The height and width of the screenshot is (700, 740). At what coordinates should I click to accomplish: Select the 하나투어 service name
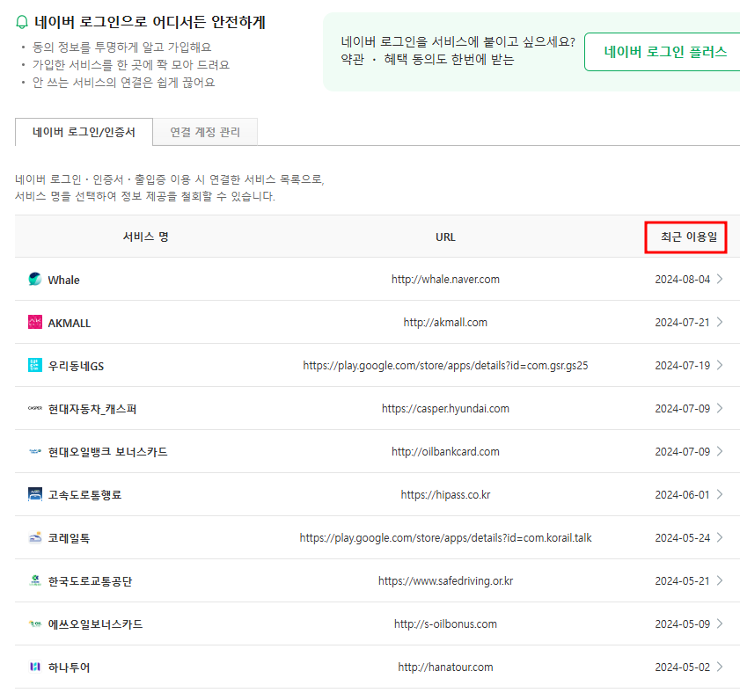pos(69,667)
